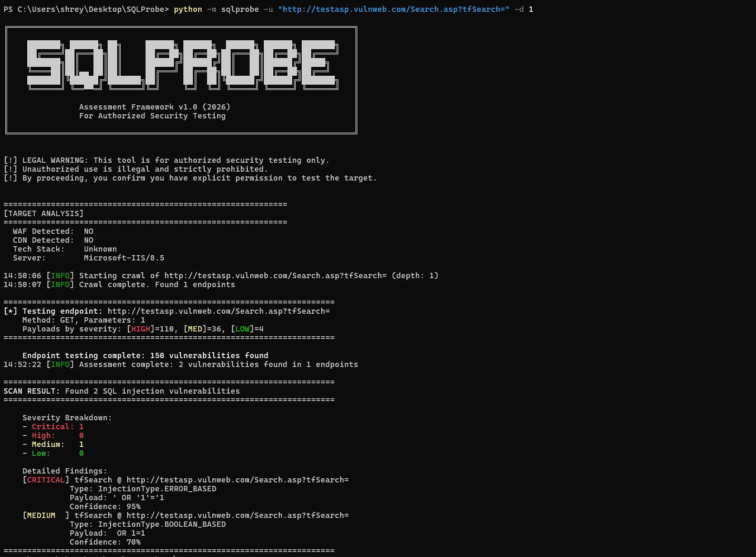This screenshot has height=557, width=756.
Task: Click 'Type: InjectionType.ERROR_BASED'
Action: pos(143,489)
